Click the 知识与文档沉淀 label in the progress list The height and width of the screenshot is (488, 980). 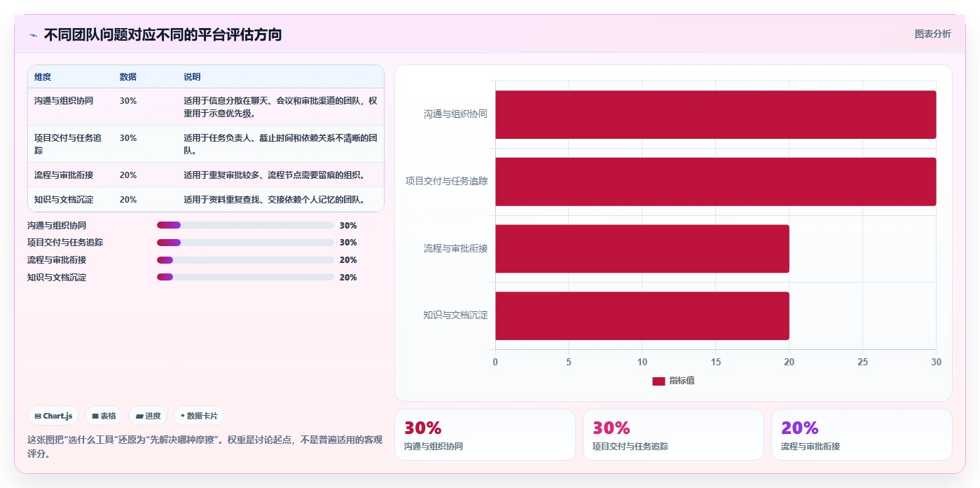coord(57,278)
